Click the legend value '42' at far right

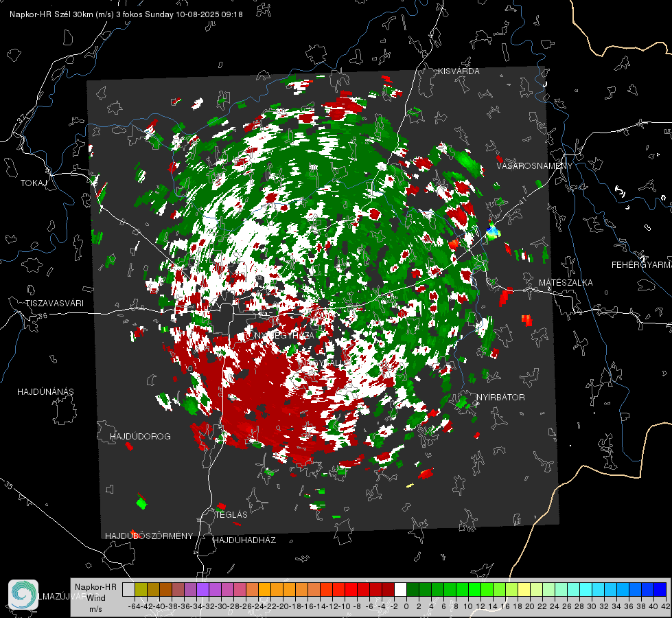point(666,606)
